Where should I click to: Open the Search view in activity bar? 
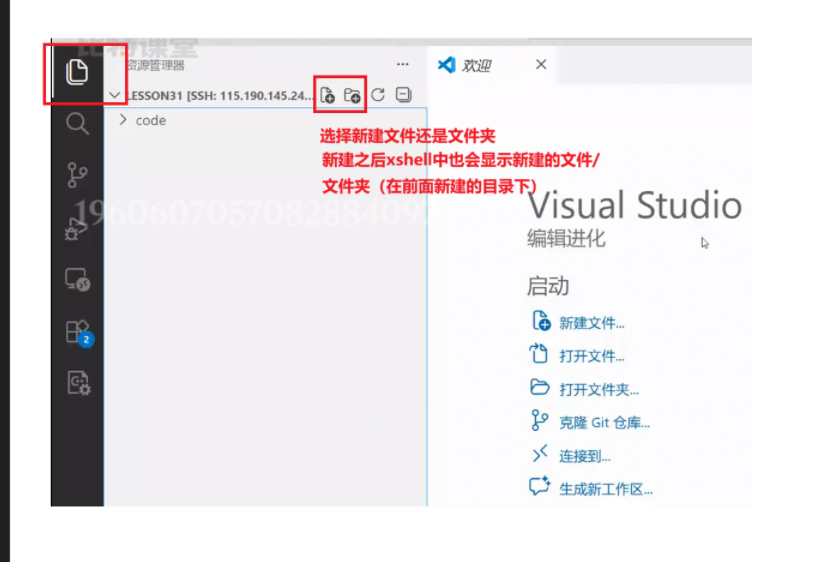point(77,124)
